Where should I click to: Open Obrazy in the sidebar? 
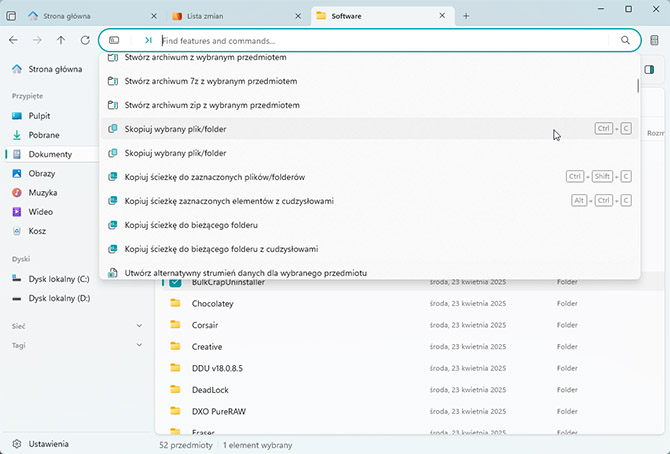coord(52,174)
